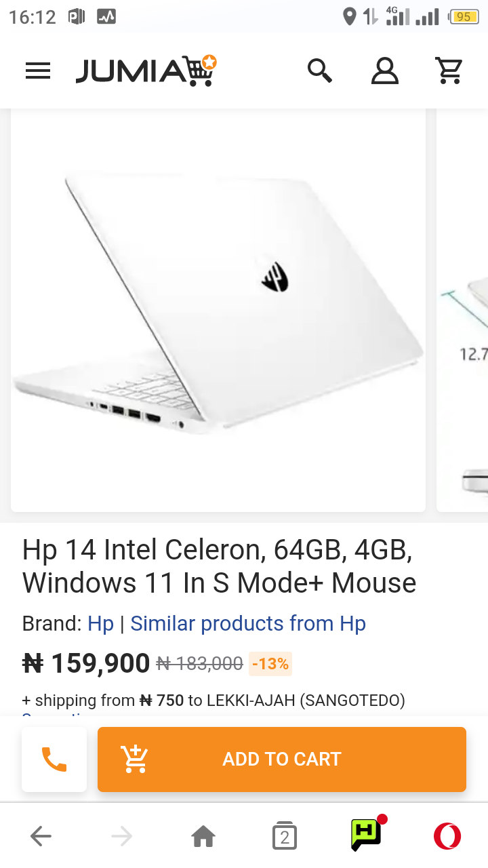Viewport: 488px width, 868px height.
Task: Open the Opera menu icon
Action: click(x=447, y=837)
